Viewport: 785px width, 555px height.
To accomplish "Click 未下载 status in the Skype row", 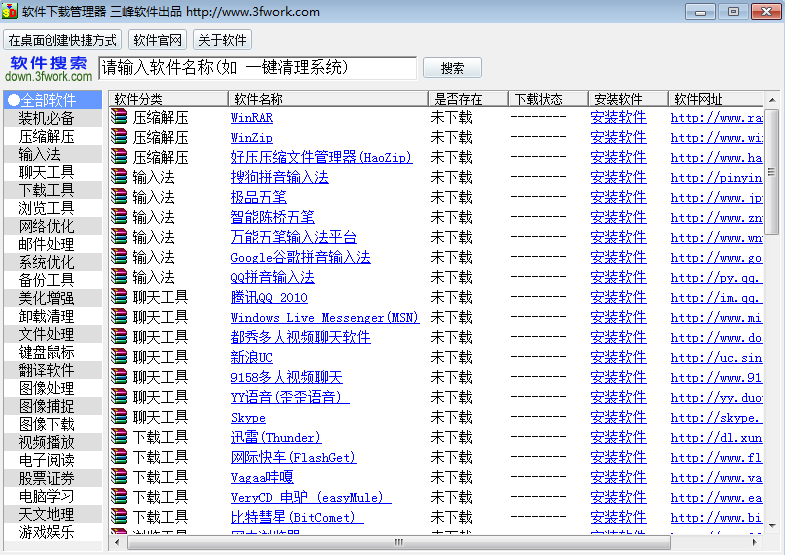I will (x=451, y=417).
